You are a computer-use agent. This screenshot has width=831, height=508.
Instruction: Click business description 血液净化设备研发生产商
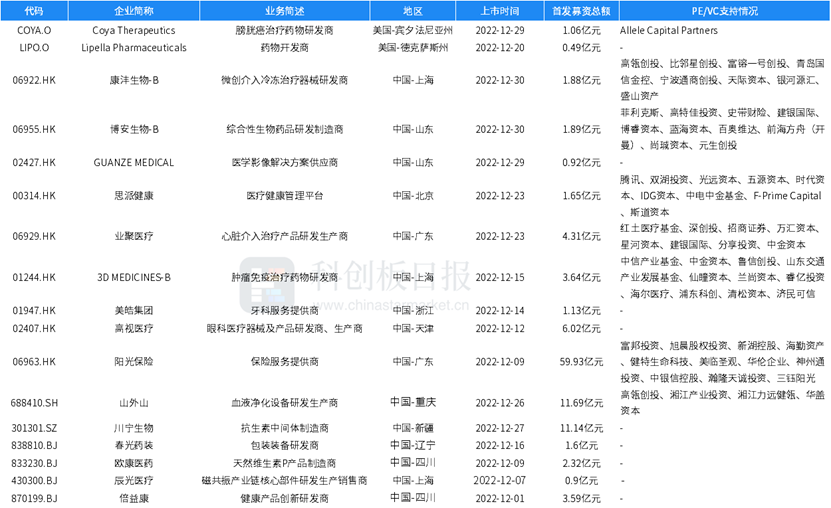tap(285, 403)
